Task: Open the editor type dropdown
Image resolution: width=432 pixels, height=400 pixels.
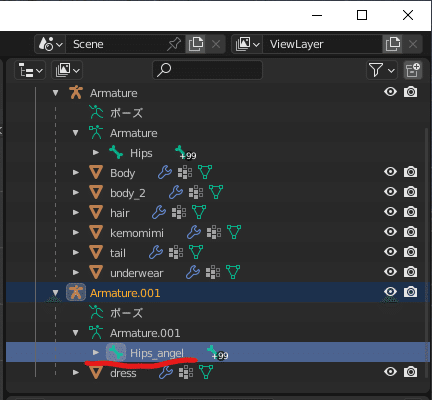Action: coord(30,70)
